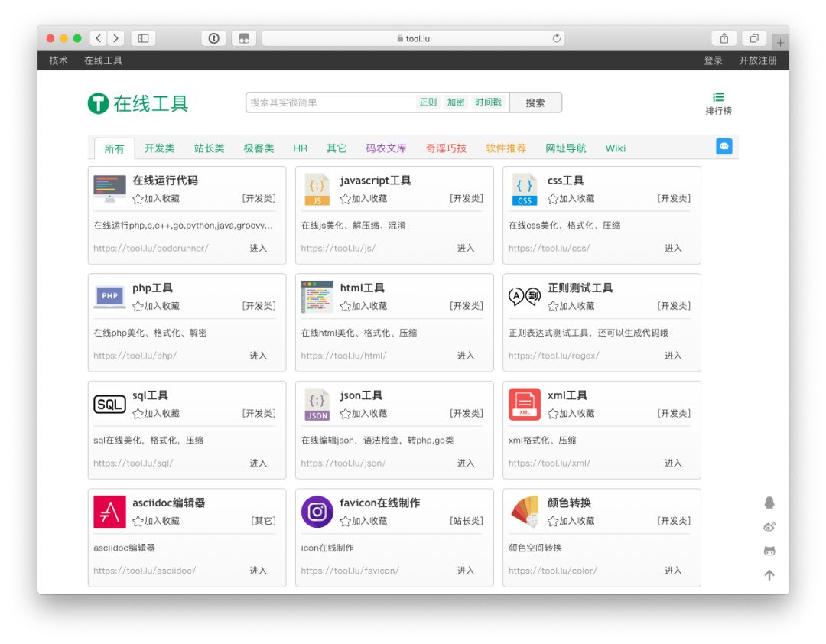Toggle 加入收藏 on asciidoc编辑器

[139, 519]
